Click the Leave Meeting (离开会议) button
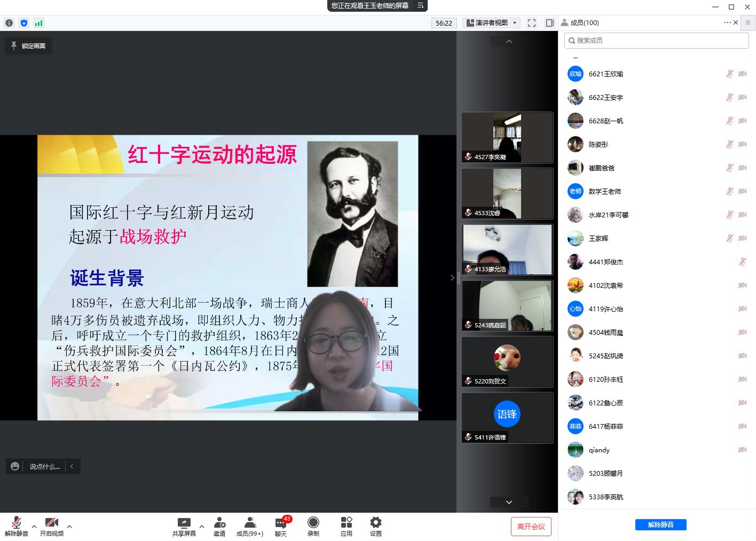 pyautogui.click(x=531, y=527)
